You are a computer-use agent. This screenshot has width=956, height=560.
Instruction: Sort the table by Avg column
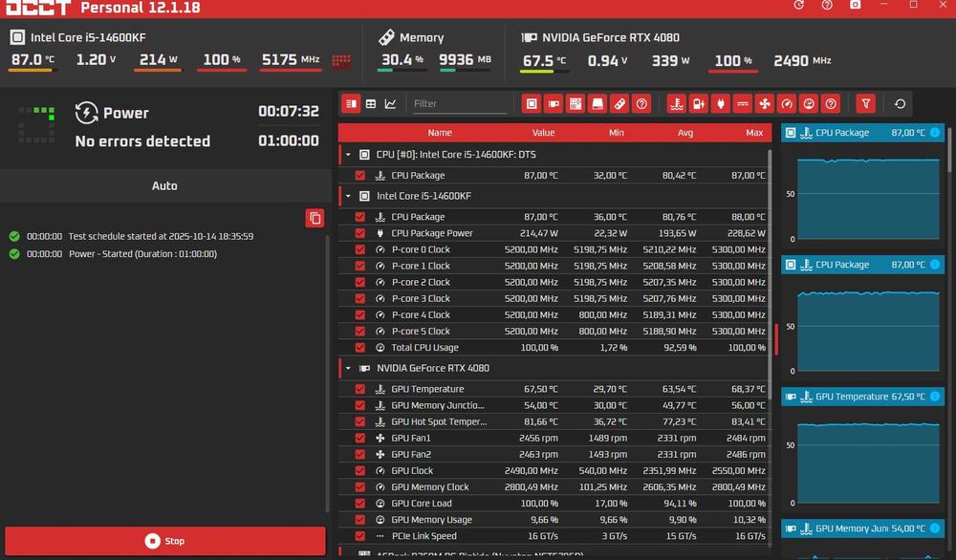point(685,132)
